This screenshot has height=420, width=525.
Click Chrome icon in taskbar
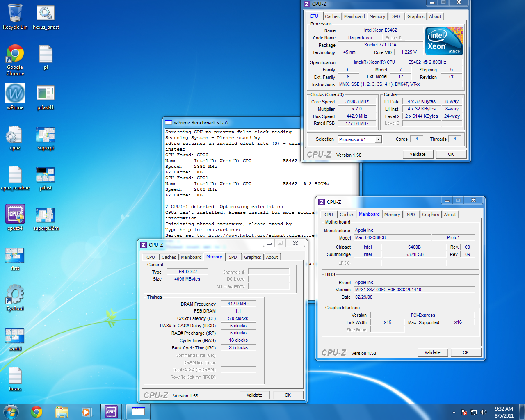point(37,412)
